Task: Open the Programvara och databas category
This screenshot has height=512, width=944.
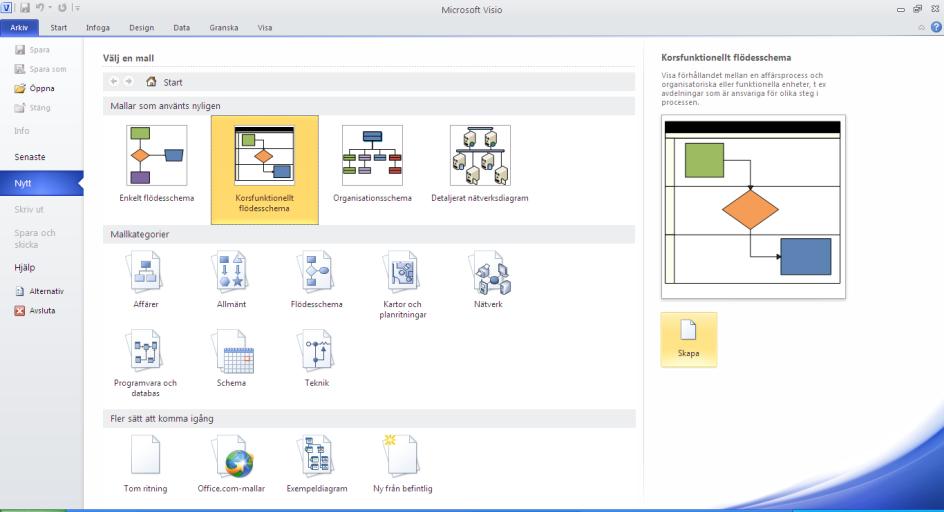Action: click(146, 363)
